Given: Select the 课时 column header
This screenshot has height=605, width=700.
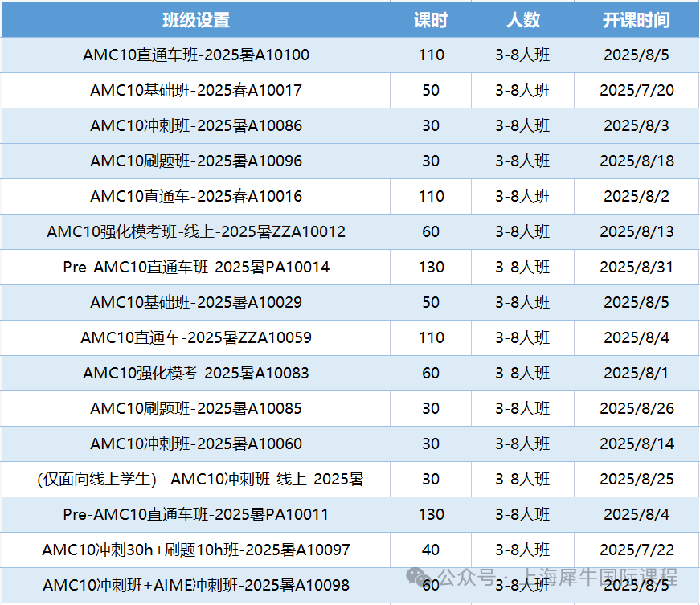Looking at the screenshot, I should coord(430,20).
